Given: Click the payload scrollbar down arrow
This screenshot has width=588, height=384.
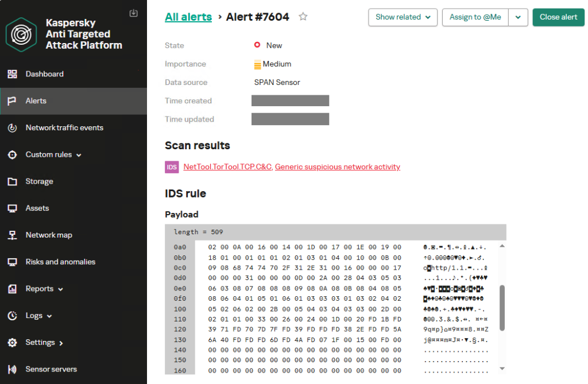Looking at the screenshot, I should (x=502, y=369).
